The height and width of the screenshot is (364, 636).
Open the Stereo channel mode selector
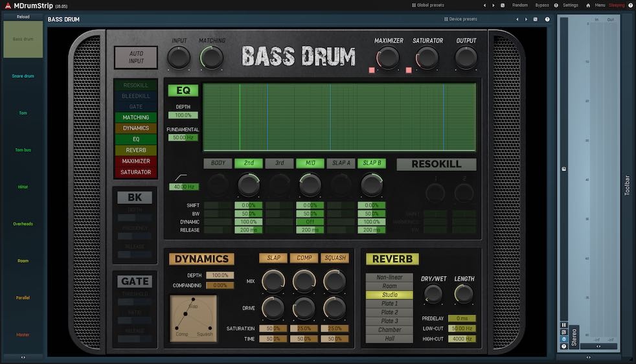(574, 337)
